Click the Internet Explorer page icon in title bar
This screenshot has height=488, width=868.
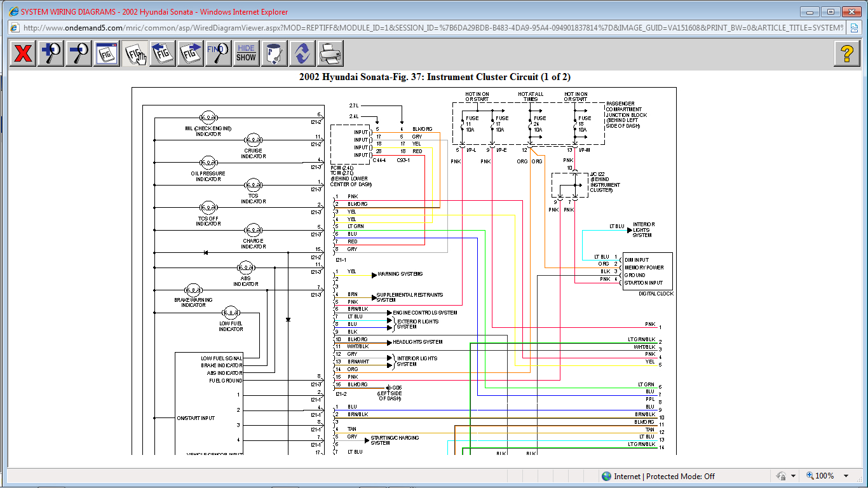(x=13, y=11)
